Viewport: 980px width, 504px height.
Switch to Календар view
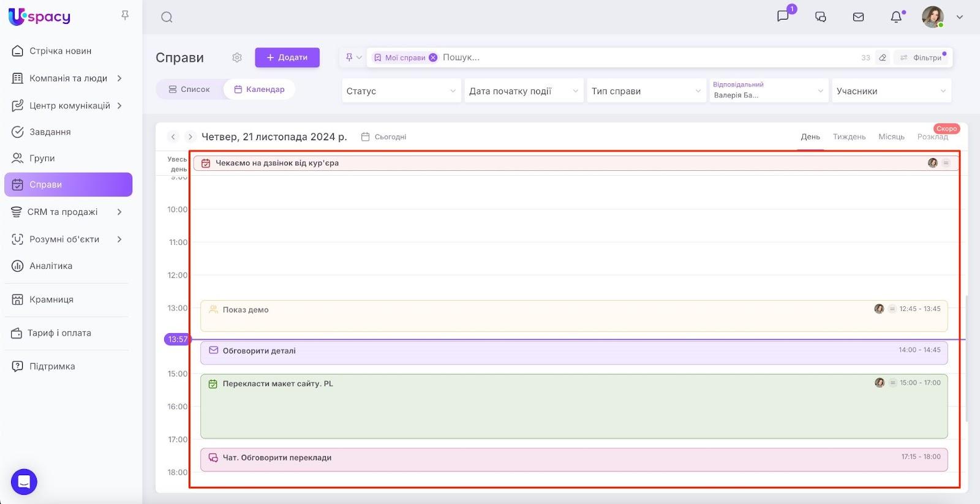tap(259, 89)
